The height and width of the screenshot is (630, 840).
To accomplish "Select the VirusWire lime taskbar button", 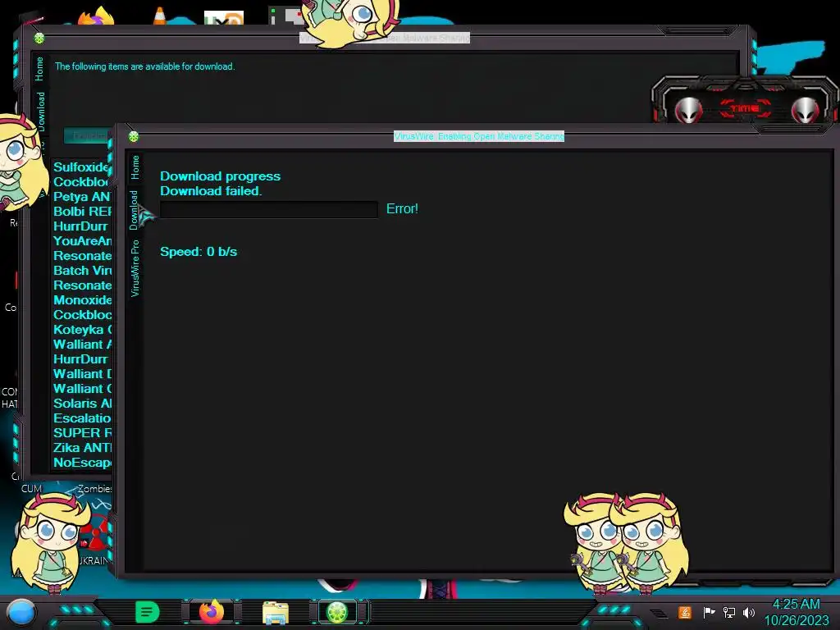I will (337, 612).
